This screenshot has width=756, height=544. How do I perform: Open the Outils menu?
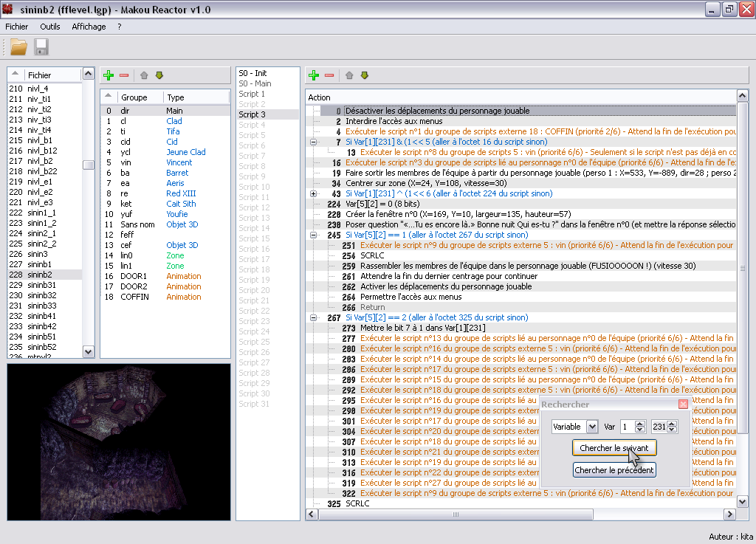click(49, 27)
